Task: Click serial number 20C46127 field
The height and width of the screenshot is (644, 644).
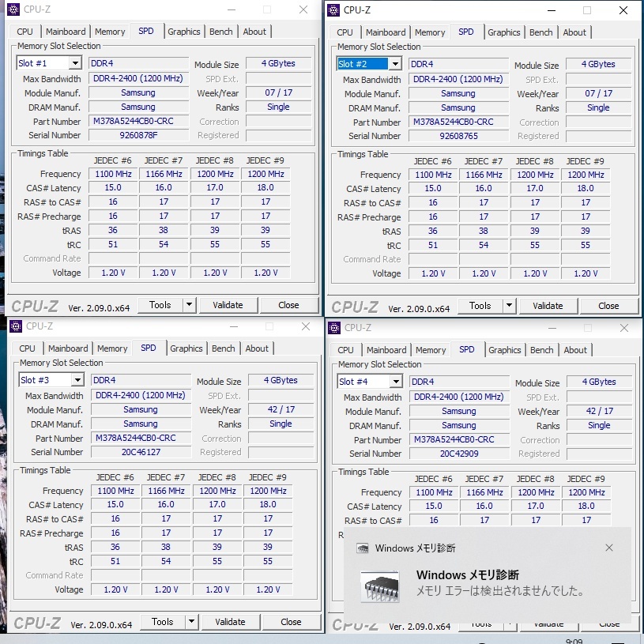Action: [141, 452]
